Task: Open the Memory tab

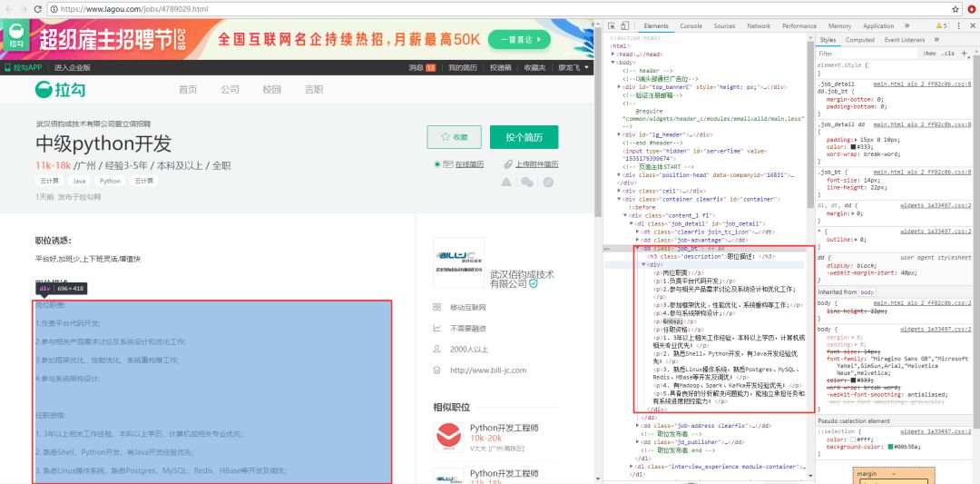Action: (839, 25)
